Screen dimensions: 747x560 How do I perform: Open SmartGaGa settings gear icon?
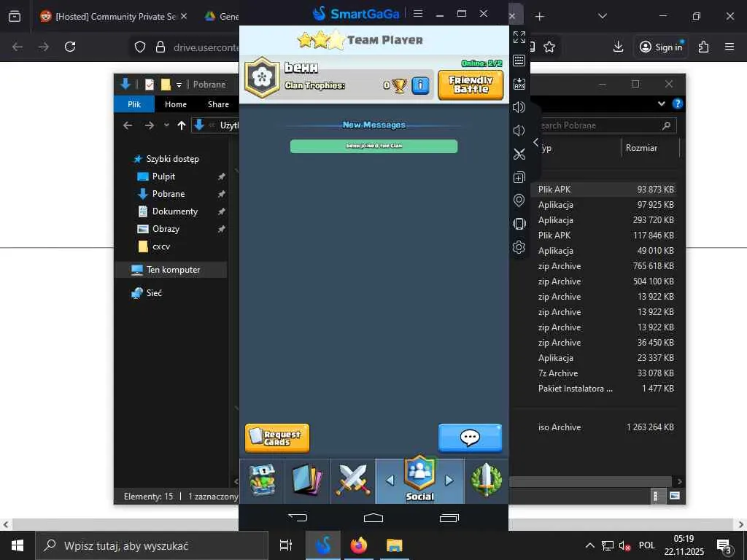519,247
